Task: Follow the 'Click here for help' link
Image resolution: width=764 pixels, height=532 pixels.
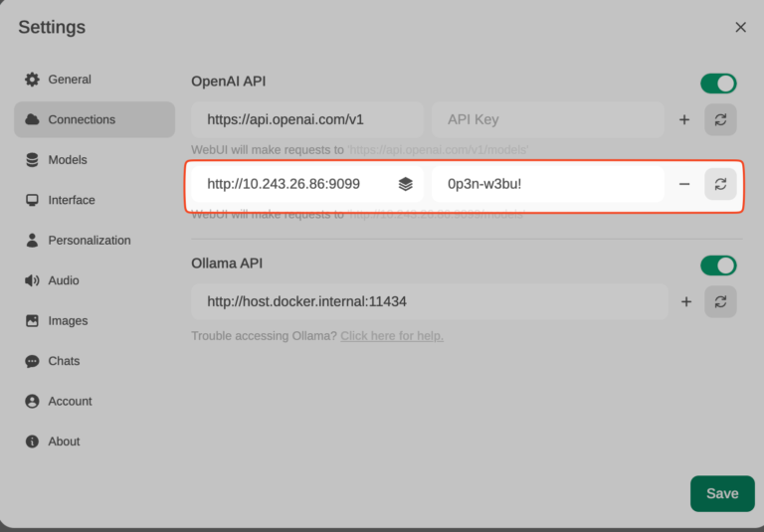Action: (x=392, y=336)
